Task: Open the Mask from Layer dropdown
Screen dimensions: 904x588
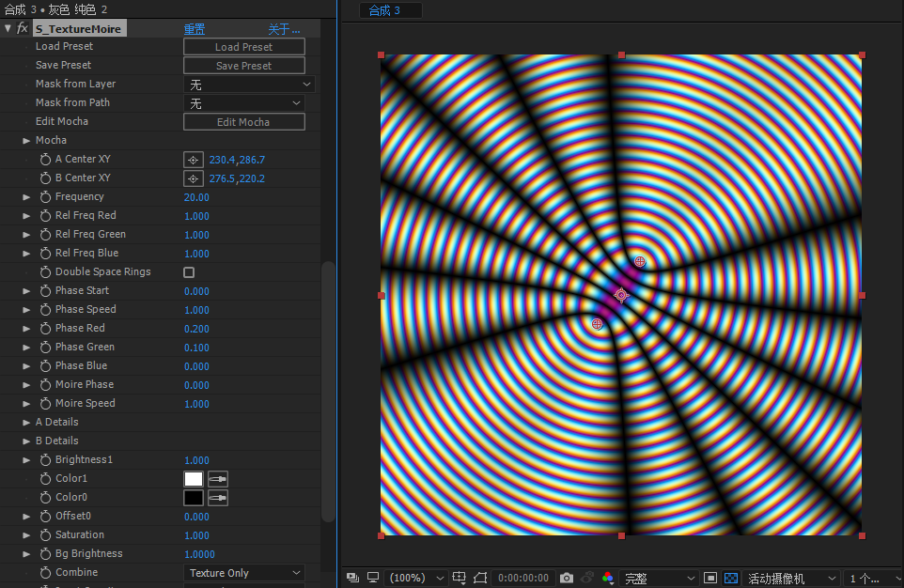Action: point(248,85)
